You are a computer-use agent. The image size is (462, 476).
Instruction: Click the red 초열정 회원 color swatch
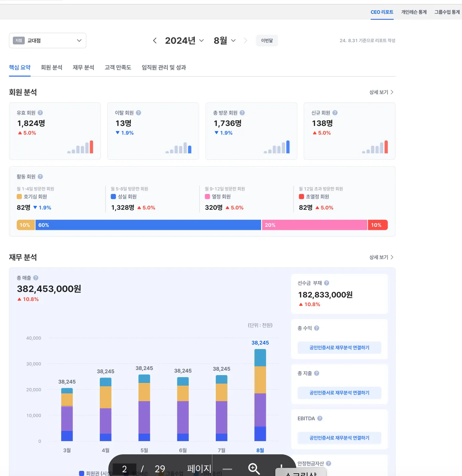[301, 197]
